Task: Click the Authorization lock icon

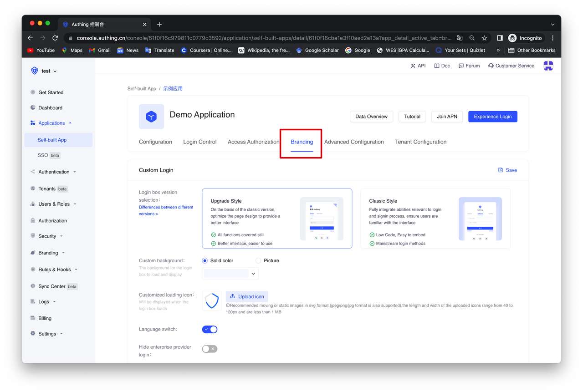Action: point(33,221)
